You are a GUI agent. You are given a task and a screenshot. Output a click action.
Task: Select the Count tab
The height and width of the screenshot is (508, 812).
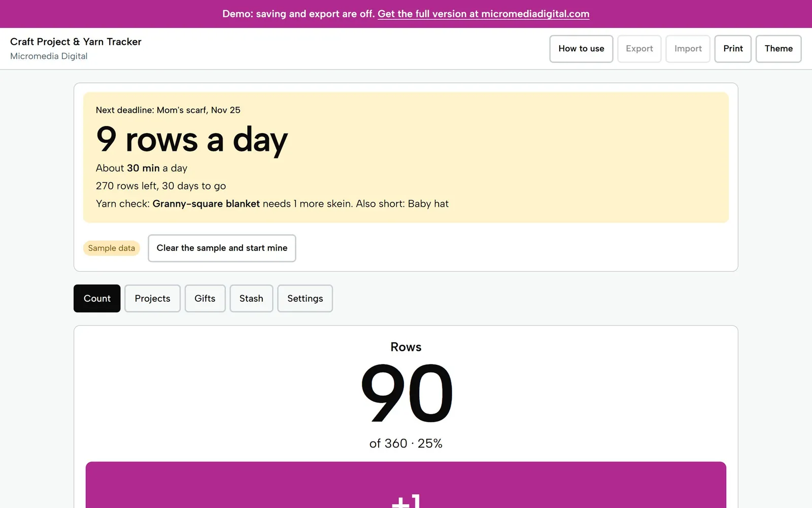click(x=97, y=298)
